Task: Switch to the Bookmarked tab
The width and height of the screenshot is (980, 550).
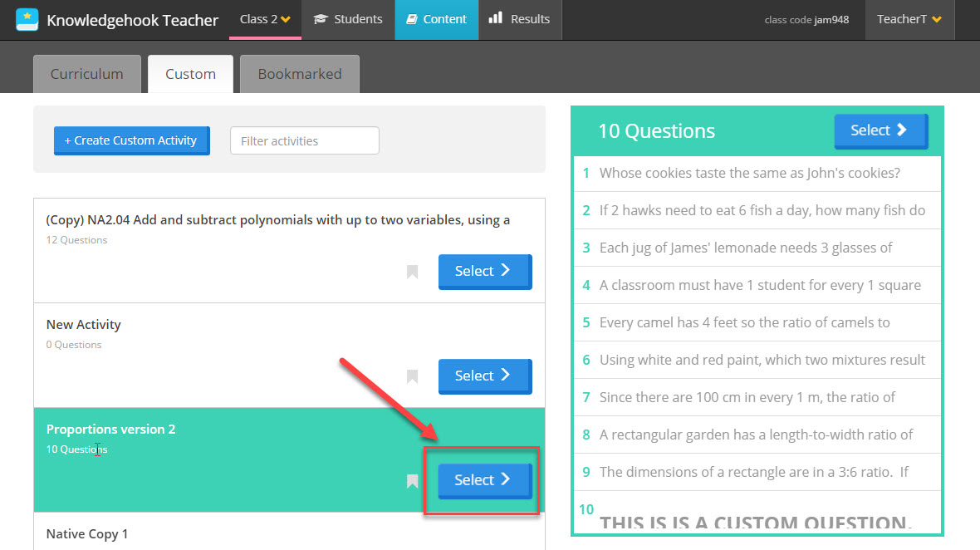Action: coord(300,74)
